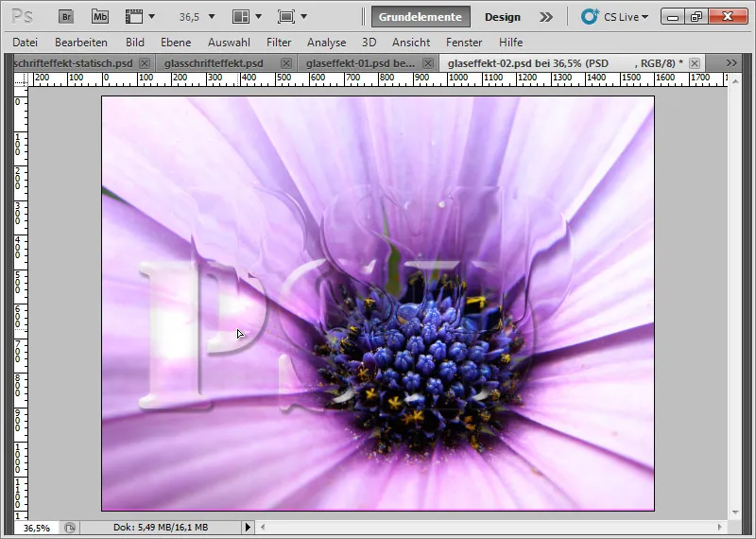Open the Ebene menu
The width and height of the screenshot is (756, 539).
tap(176, 43)
